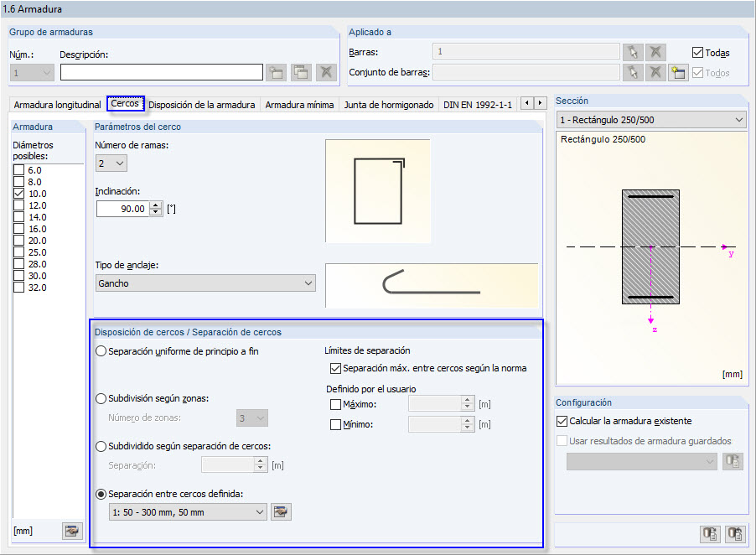Screen dimensions: 756x555
Task: Open Número de zonas dropdown
Action: click(252, 418)
